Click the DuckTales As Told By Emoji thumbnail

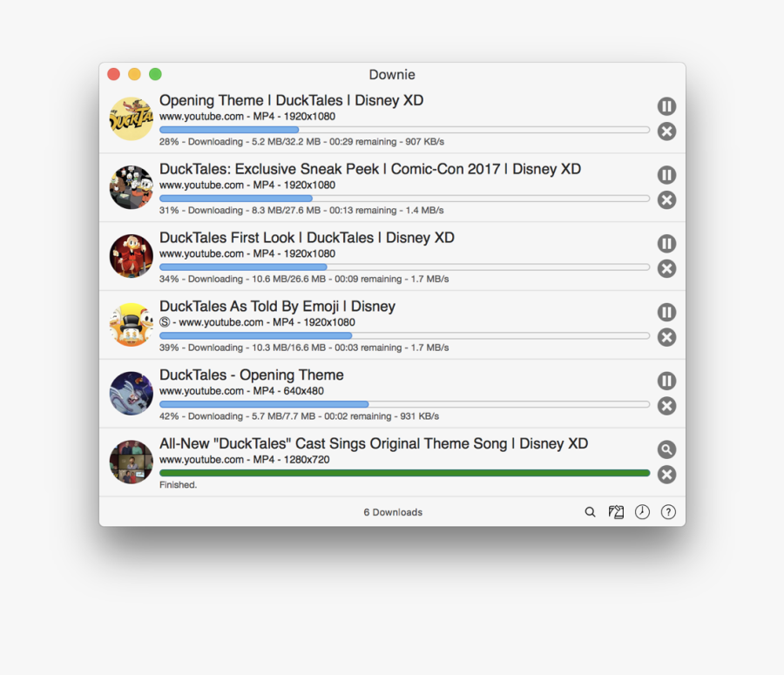click(x=131, y=324)
